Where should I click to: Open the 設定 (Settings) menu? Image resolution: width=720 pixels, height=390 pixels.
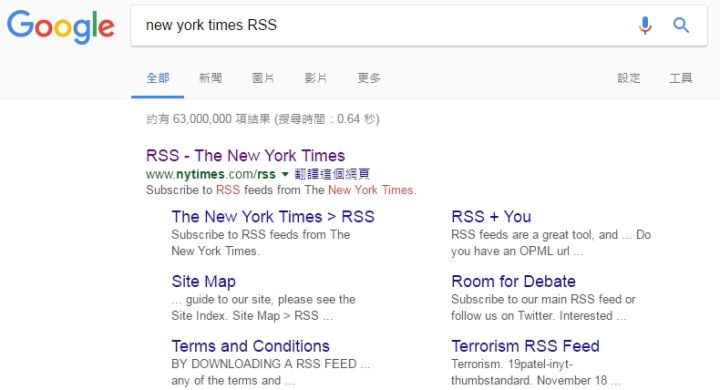tap(628, 78)
